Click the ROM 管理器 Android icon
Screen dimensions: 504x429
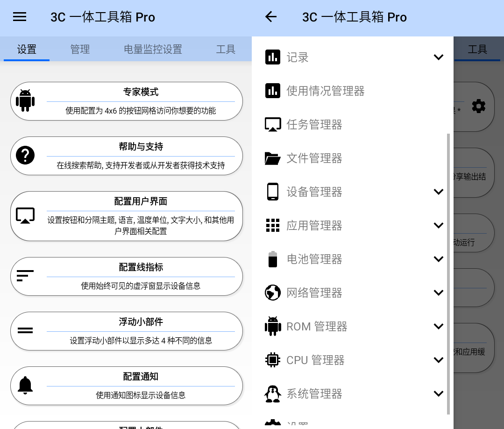point(272,326)
